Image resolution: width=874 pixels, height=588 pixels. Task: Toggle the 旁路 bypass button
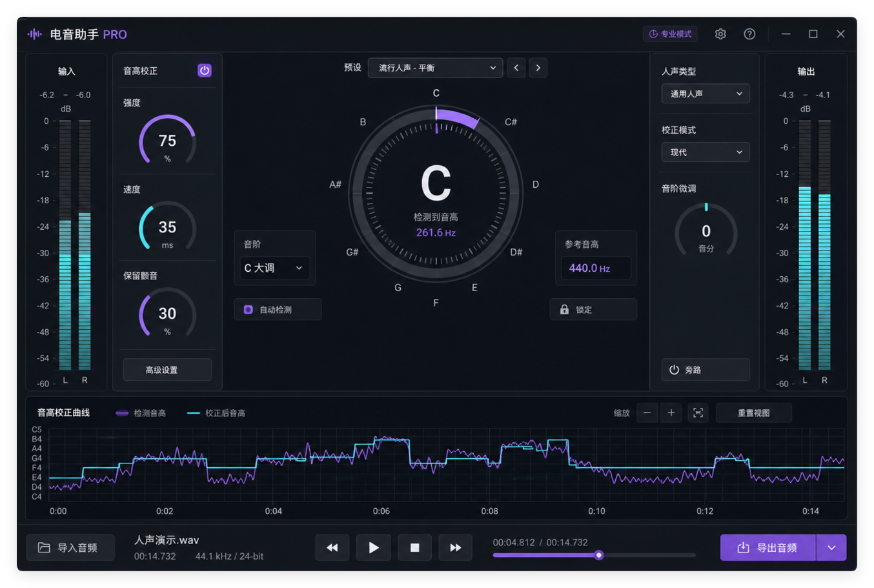click(x=706, y=370)
